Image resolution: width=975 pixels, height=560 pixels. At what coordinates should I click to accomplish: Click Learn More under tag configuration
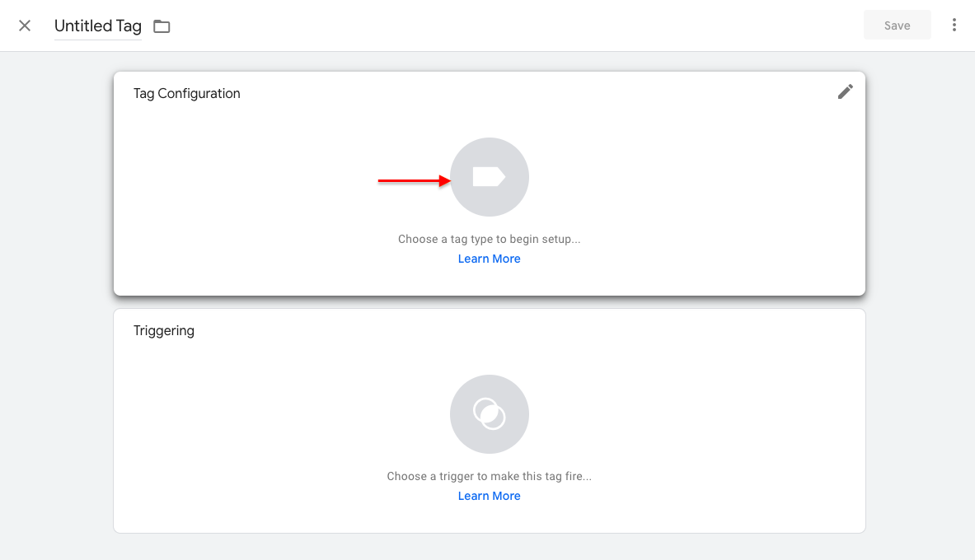tap(489, 258)
